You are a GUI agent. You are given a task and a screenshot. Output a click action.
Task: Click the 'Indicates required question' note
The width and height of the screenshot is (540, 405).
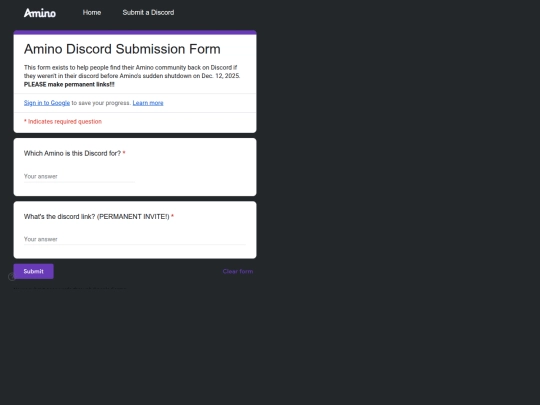click(x=63, y=122)
